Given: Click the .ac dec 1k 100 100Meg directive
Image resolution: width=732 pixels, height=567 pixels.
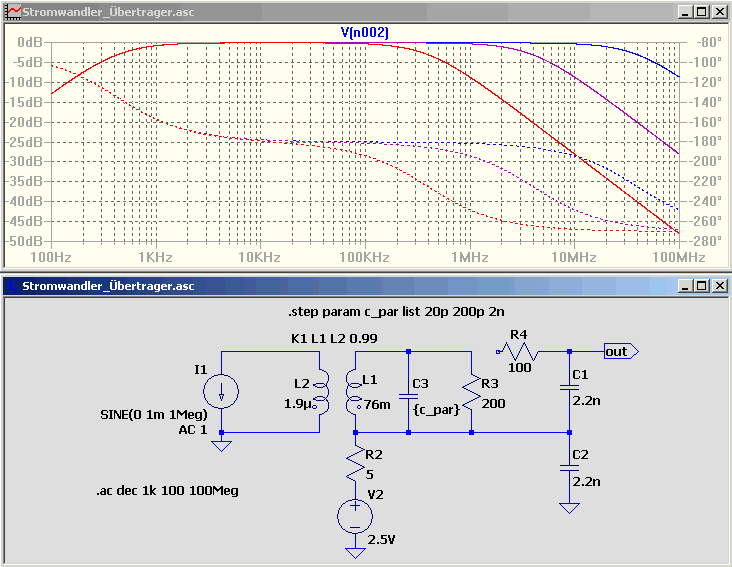Looking at the screenshot, I should 168,490.
